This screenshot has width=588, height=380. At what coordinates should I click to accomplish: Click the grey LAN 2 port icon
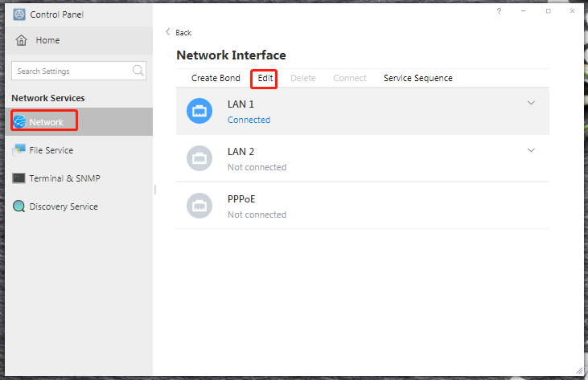199,158
